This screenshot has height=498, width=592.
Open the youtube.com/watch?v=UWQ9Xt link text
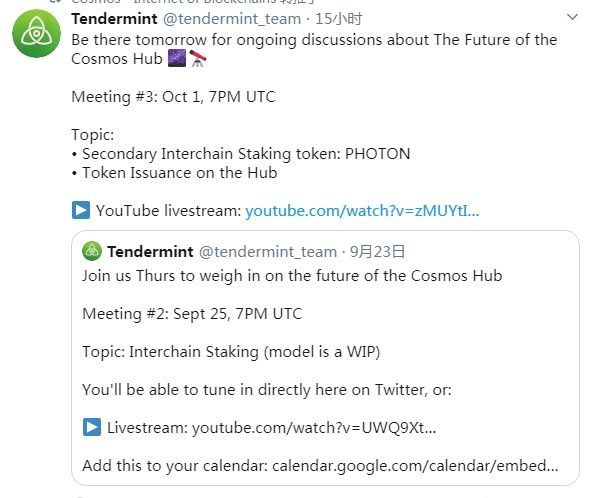(x=314, y=428)
